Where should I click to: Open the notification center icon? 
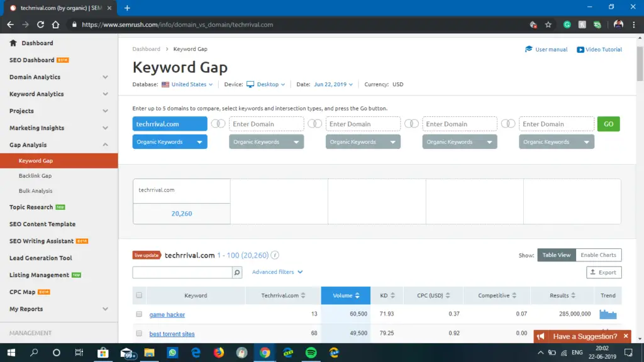pos(628,353)
